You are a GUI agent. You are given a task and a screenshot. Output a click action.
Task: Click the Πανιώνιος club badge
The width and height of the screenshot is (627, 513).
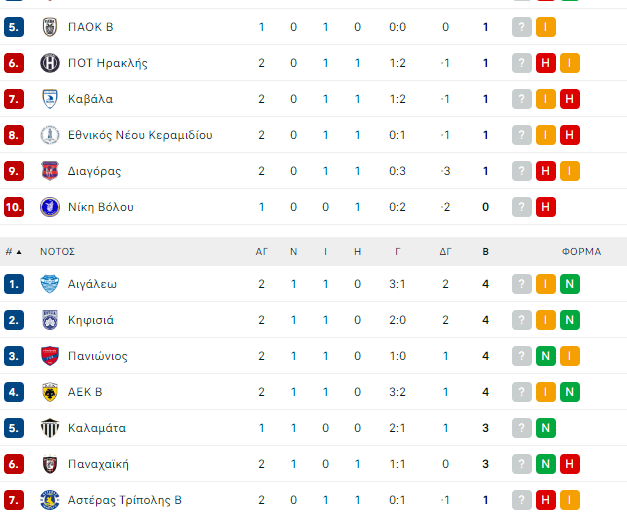click(50, 356)
